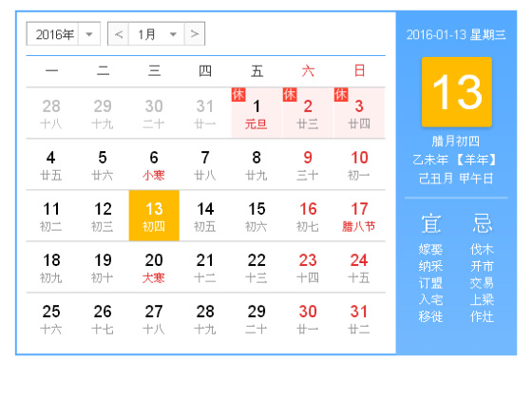Image resolution: width=532 pixels, height=399 pixels.
Task: Select January 20 大寒
Action: coord(154,267)
